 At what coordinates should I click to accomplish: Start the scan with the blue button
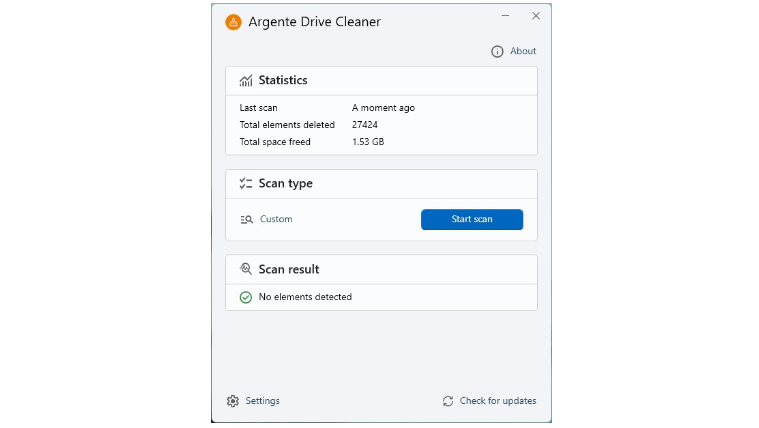click(472, 219)
